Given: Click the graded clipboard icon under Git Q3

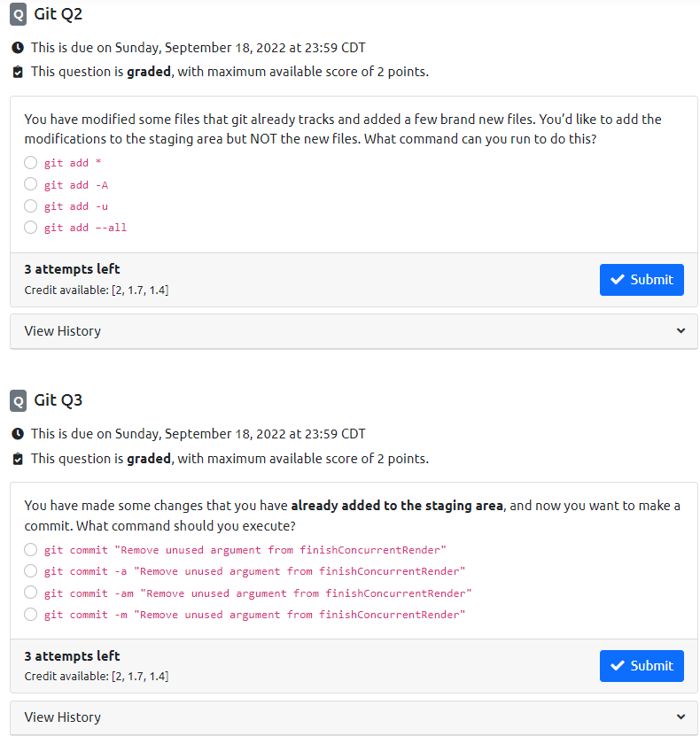Looking at the screenshot, I should [18, 459].
